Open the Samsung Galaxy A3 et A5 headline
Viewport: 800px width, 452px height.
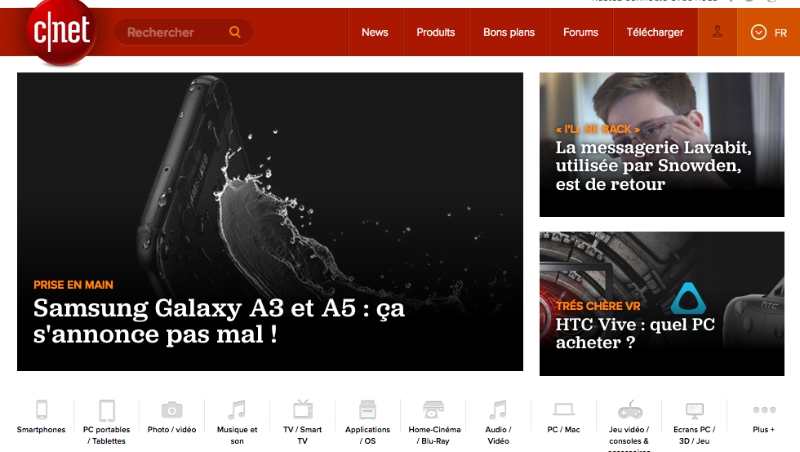pos(219,321)
